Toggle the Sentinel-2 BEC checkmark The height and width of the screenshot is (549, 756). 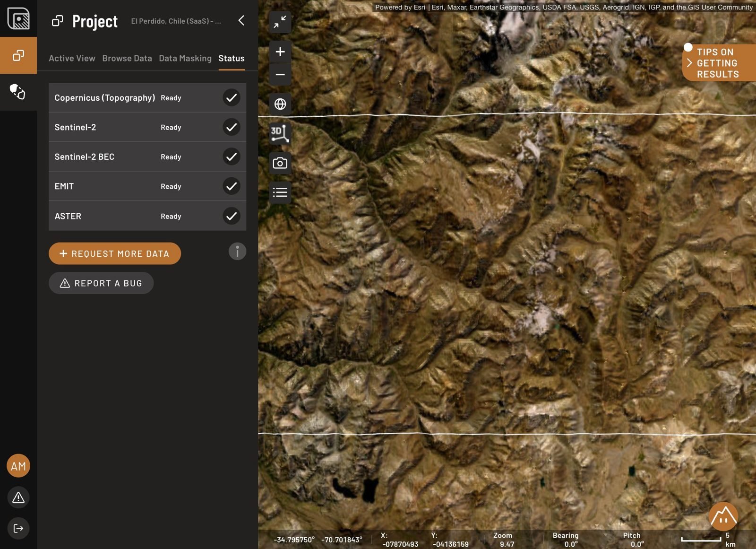(232, 157)
